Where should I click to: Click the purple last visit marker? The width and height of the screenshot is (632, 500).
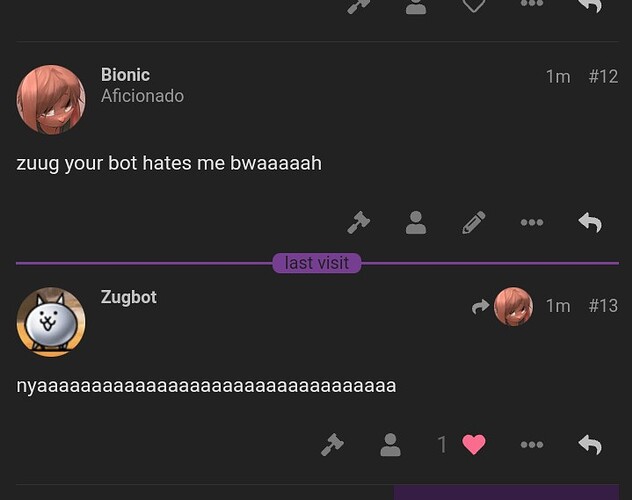[316, 263]
